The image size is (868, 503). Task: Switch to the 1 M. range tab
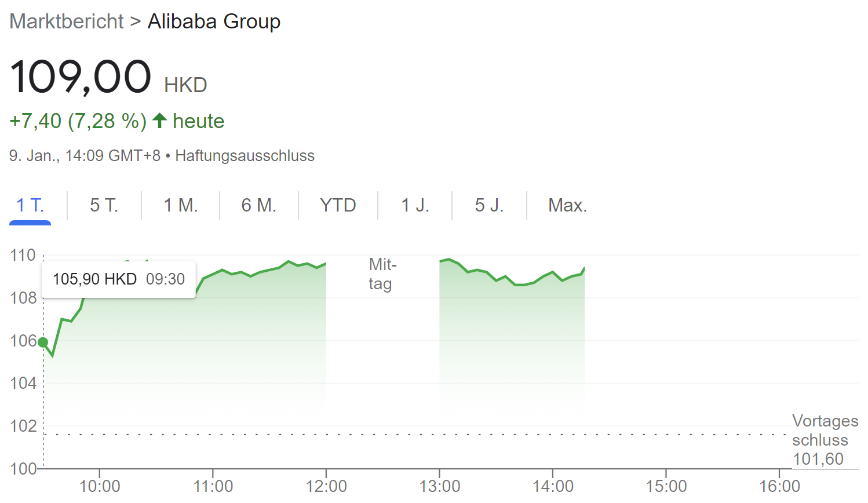pyautogui.click(x=181, y=205)
